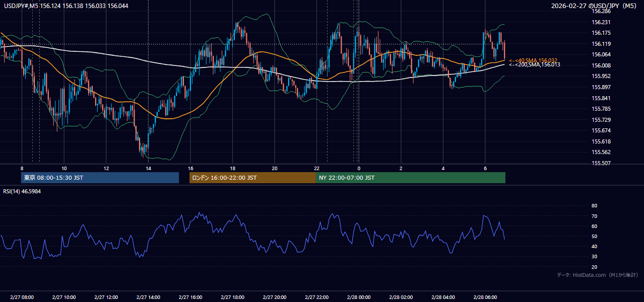This screenshot has width=644, height=302.
Task: Click the RSI scale value 60
Action: [x=595, y=226]
